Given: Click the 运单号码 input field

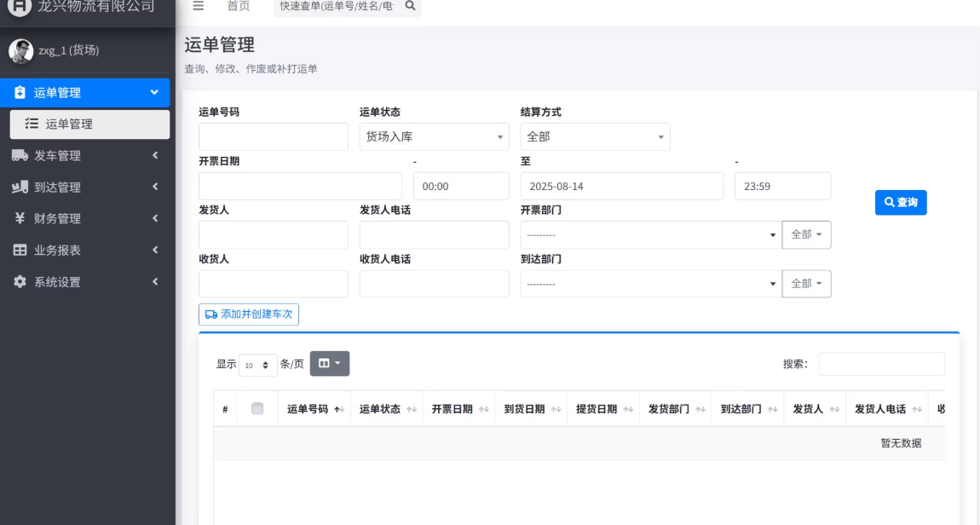Looking at the screenshot, I should pos(274,137).
